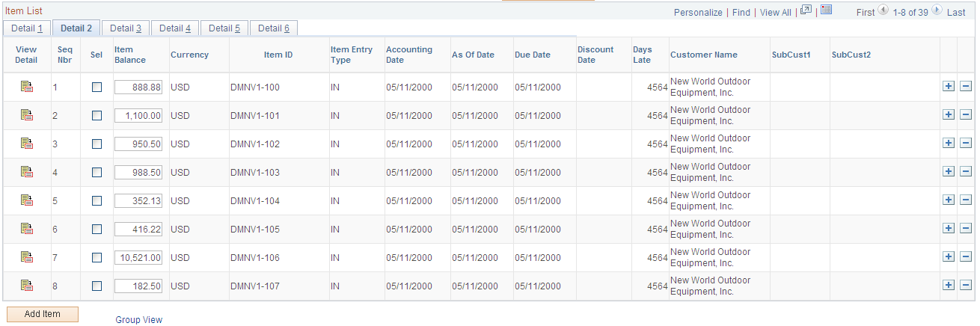Add a row after DMNV1-100 with plus icon
Screen dimensions: 980x326
tap(949, 87)
